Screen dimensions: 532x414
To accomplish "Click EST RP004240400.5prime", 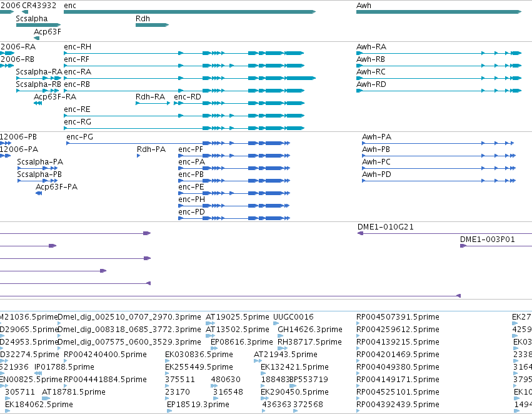I will tap(105, 355).
